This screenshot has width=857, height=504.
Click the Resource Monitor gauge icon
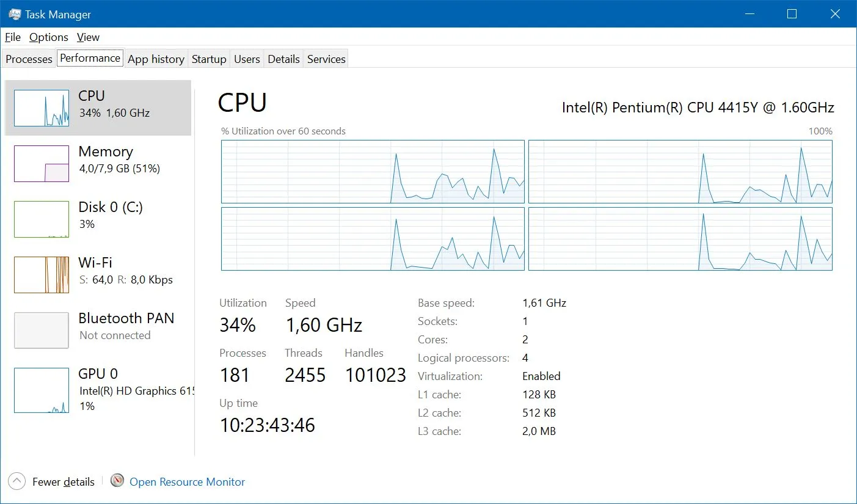[117, 481]
